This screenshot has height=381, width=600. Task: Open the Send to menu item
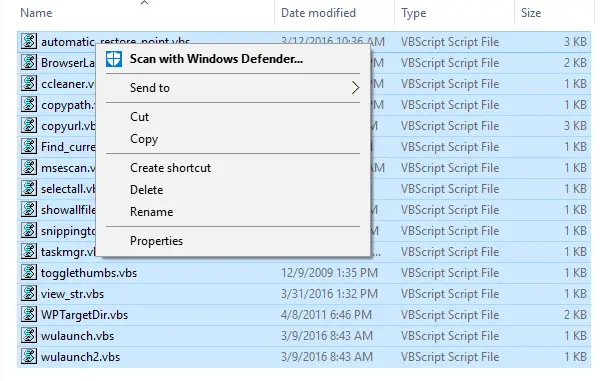[x=233, y=88]
